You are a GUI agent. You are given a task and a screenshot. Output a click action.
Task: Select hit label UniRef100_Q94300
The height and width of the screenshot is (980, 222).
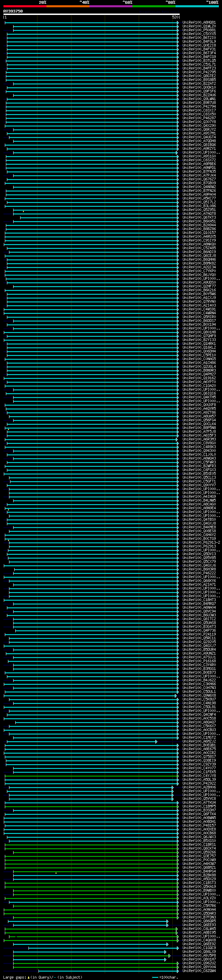click(199, 451)
